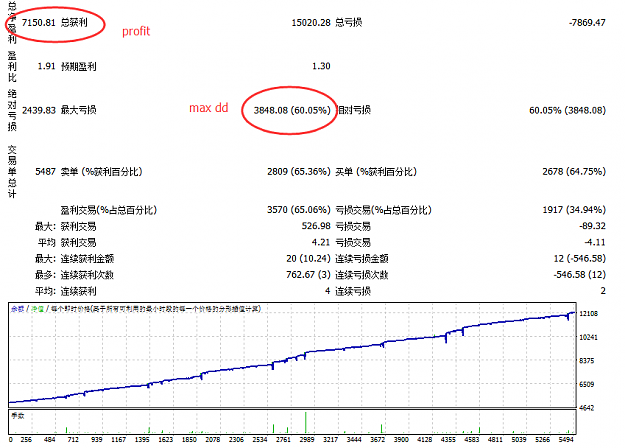This screenshot has width=625, height=448.
Task: Click the largest profit trade value 526.98
Action: (x=316, y=226)
